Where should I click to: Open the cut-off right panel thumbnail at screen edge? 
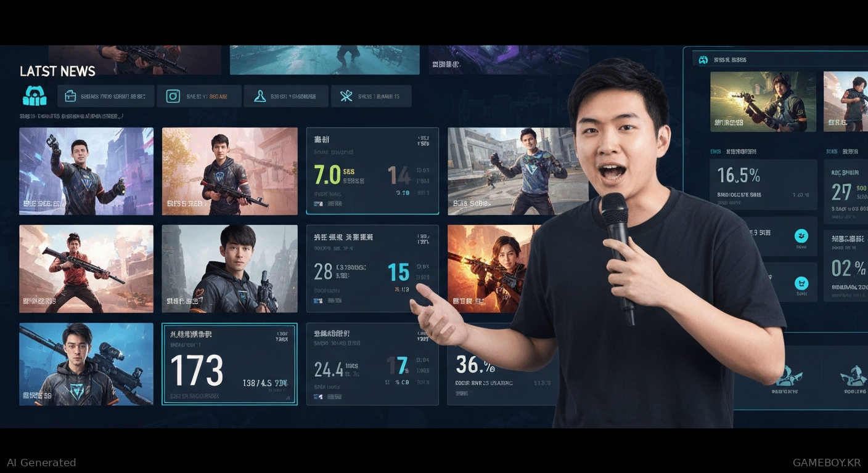click(x=846, y=101)
